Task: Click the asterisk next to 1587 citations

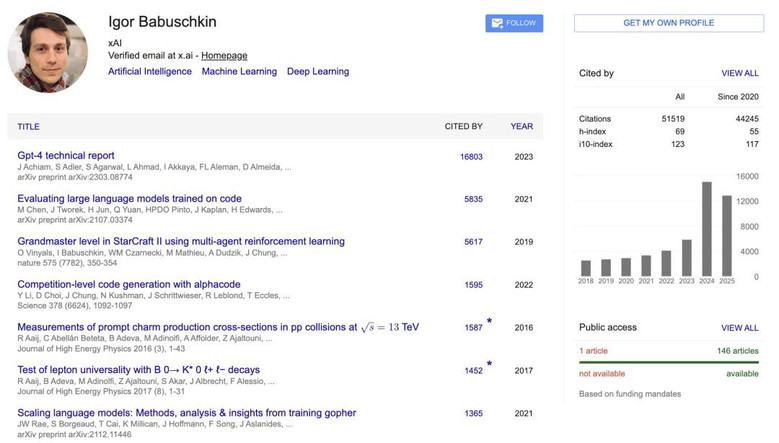Action: 489,322
